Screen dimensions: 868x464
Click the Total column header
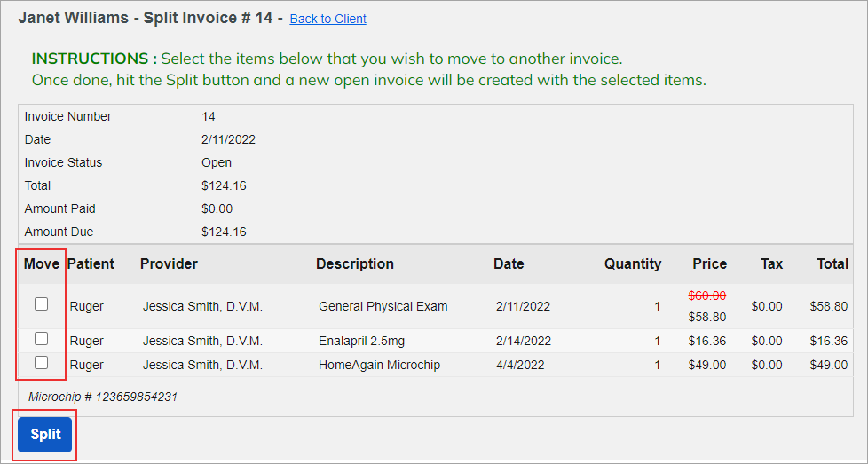[x=832, y=263]
